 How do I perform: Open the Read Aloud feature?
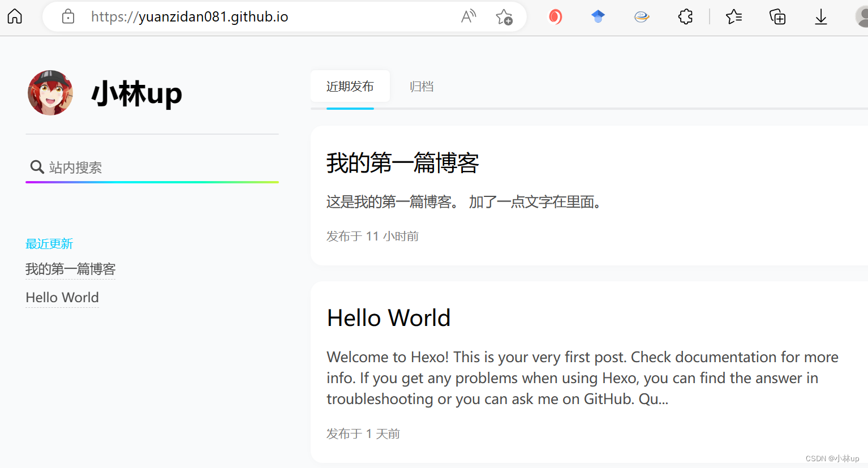click(x=468, y=16)
